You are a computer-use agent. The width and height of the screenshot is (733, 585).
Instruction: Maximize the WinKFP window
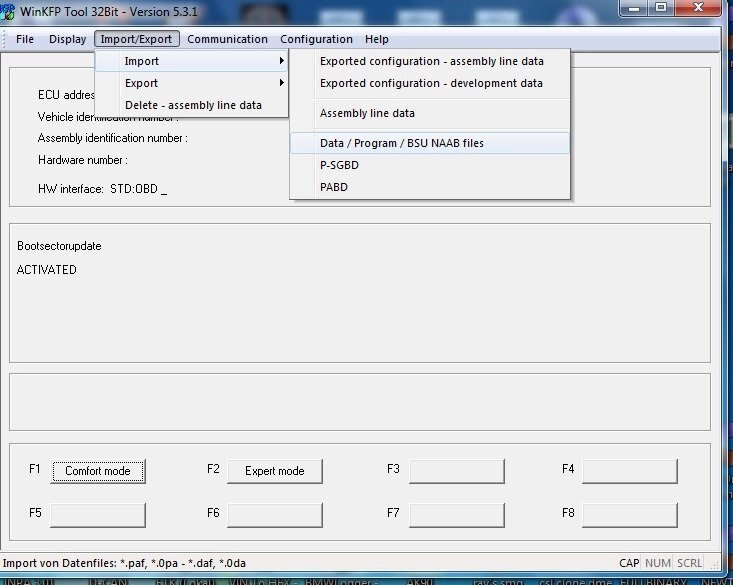[x=661, y=8]
